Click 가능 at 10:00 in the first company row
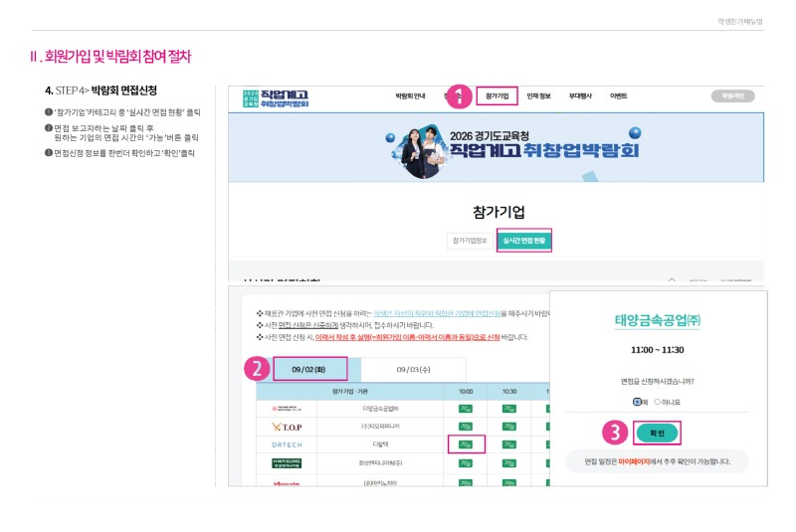 pyautogui.click(x=465, y=409)
